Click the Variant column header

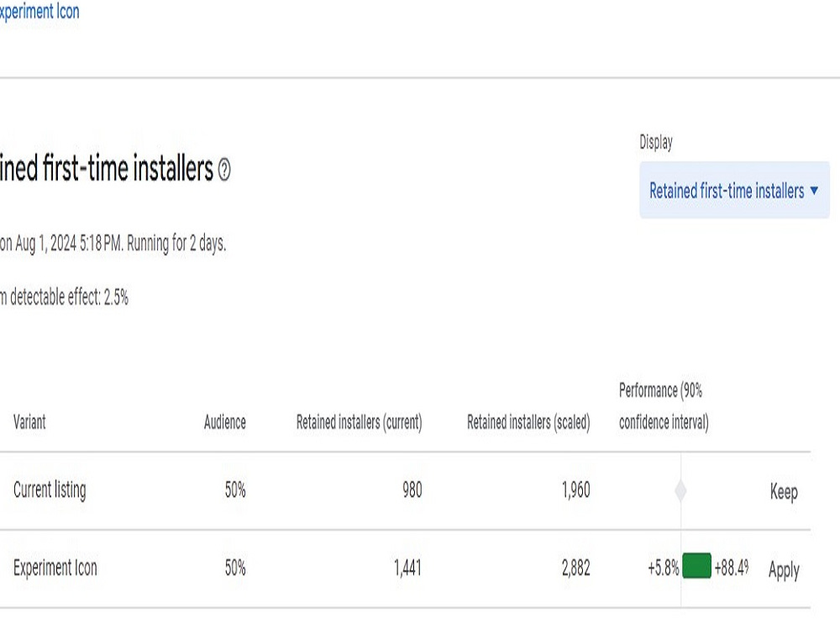[29, 423]
